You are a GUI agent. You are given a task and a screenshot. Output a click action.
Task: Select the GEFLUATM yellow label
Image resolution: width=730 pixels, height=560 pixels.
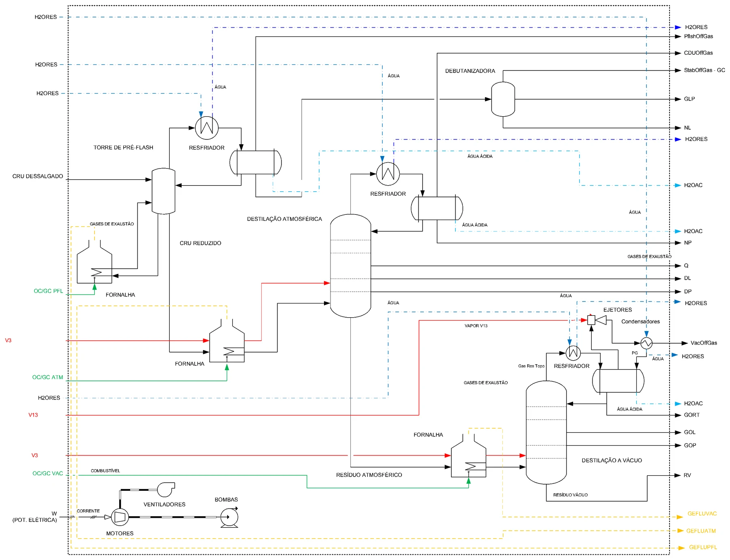701,531
